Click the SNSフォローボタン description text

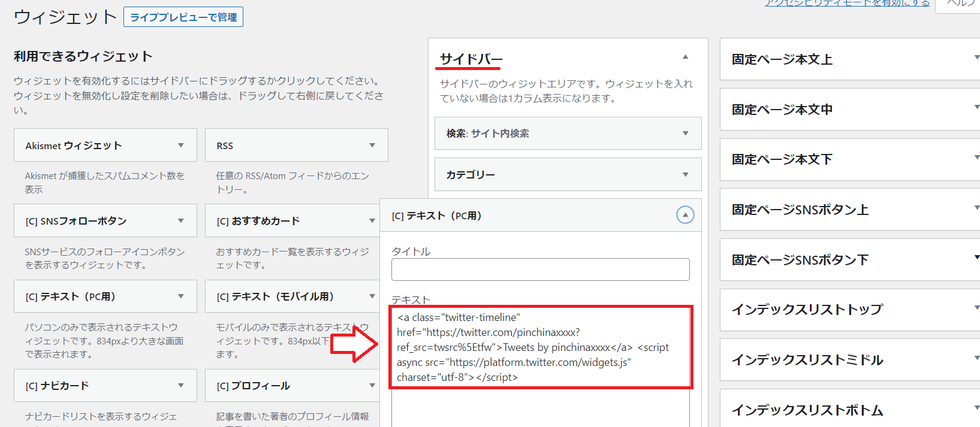105,258
